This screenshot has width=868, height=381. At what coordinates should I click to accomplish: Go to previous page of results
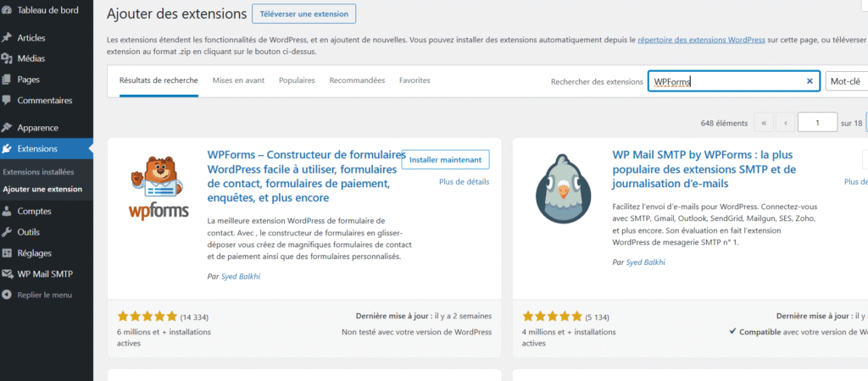[x=785, y=124]
